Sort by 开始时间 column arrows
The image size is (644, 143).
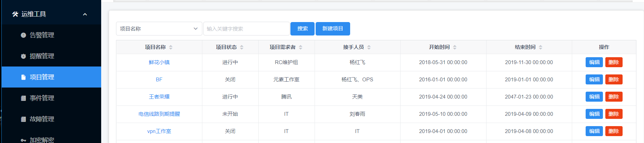(x=455, y=47)
